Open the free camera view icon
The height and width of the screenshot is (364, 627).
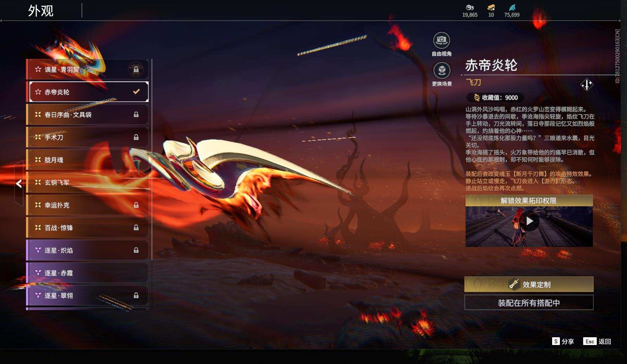click(x=442, y=40)
